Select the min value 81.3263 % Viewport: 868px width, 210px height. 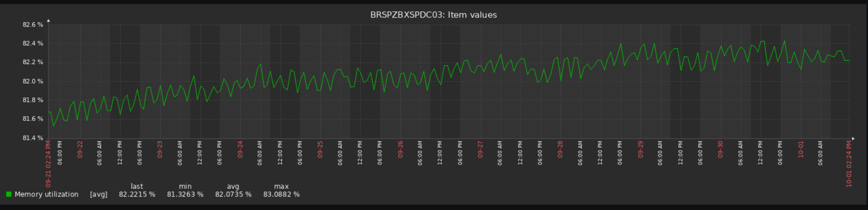185,195
